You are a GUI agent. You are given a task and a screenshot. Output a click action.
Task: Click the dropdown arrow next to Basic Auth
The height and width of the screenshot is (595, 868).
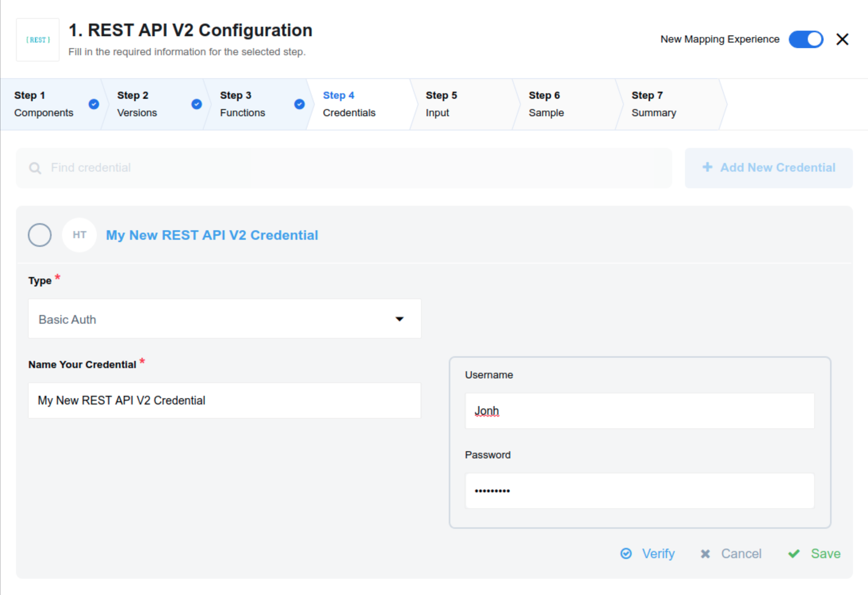pyautogui.click(x=399, y=319)
